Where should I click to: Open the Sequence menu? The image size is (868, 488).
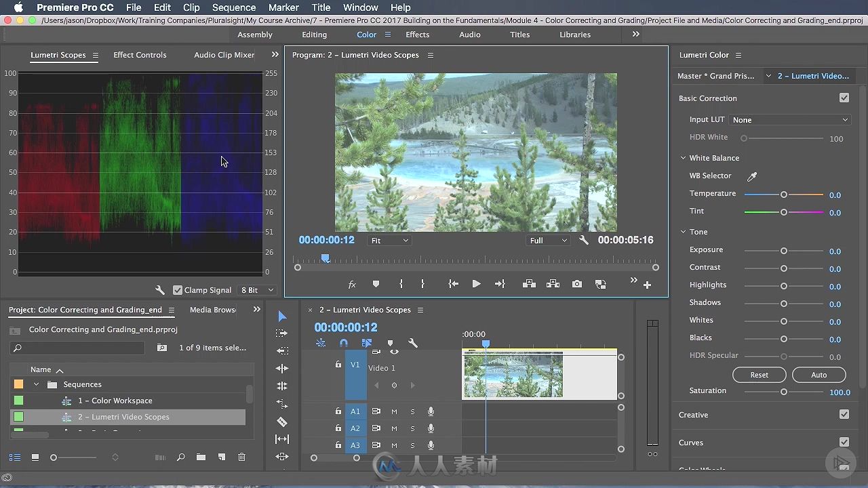point(234,7)
